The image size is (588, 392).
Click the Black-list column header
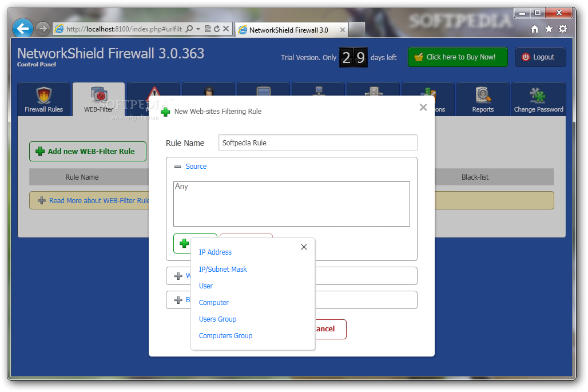coord(475,177)
